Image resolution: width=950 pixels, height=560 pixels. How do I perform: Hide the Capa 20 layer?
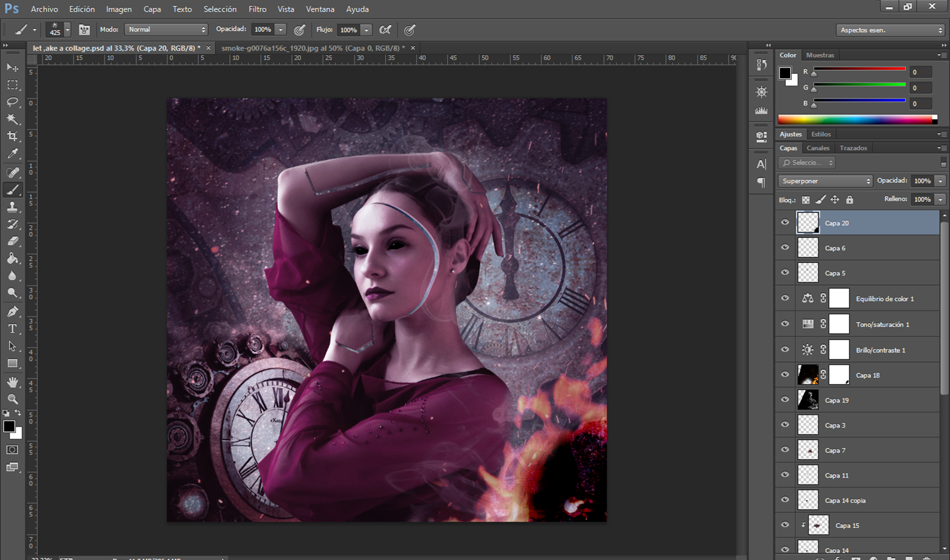[785, 223]
